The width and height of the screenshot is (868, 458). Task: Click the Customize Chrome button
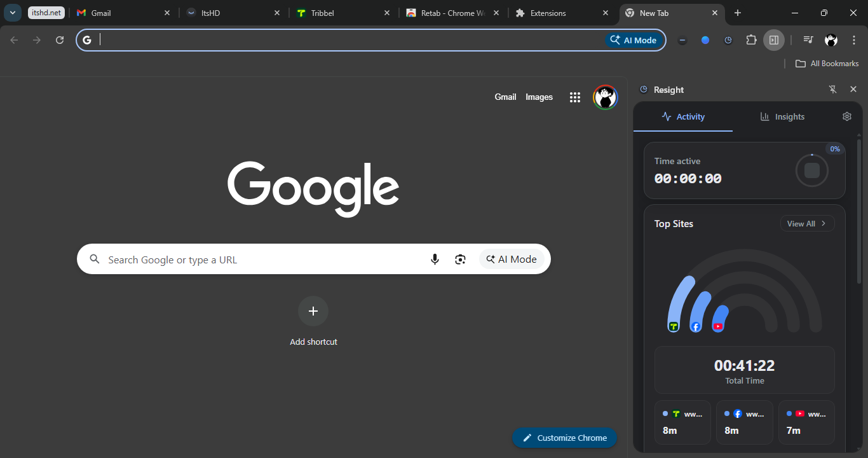(x=564, y=438)
